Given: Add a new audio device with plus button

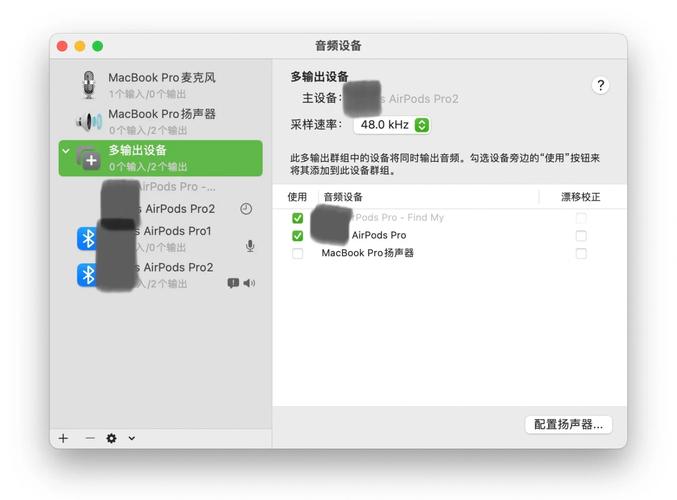Looking at the screenshot, I should pos(63,438).
